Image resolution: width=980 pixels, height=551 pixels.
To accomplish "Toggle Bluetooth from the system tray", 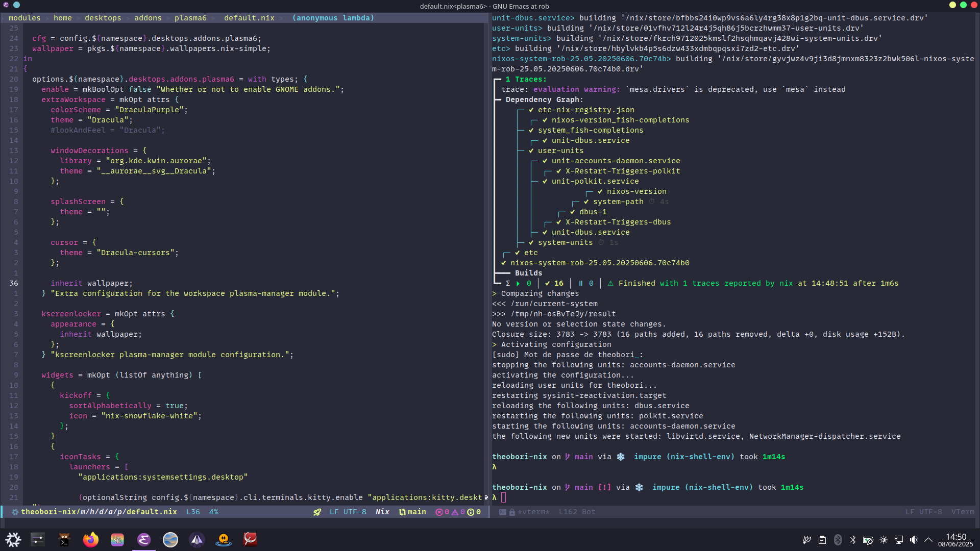I will (852, 540).
